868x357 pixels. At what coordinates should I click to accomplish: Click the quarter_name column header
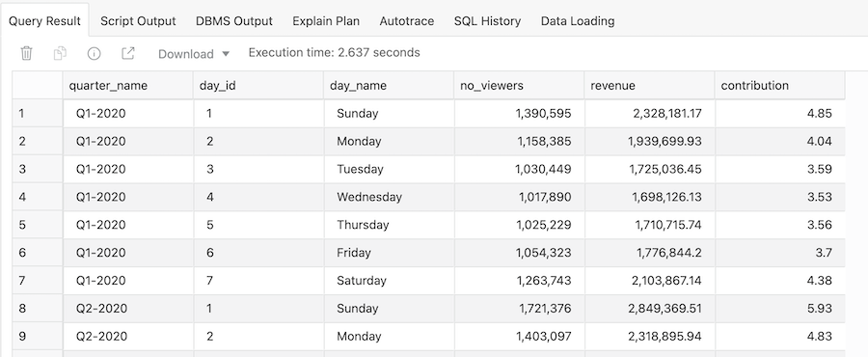128,86
